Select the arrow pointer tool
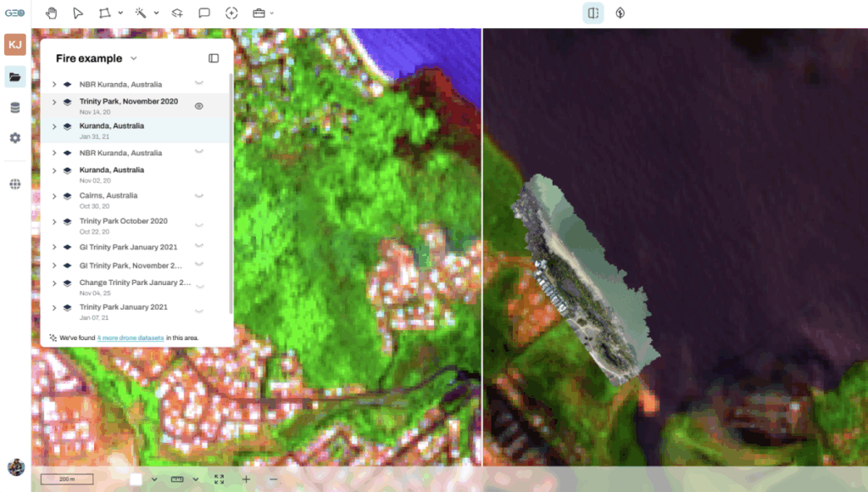 (x=78, y=13)
